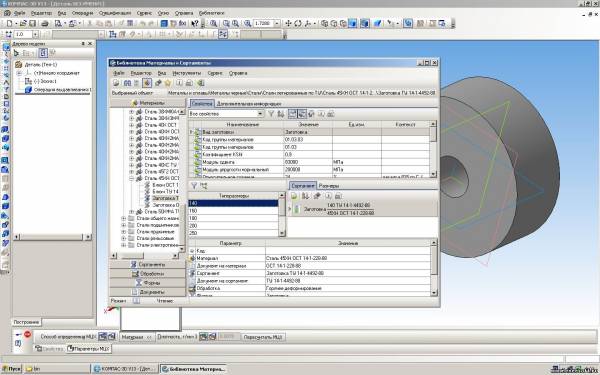This screenshot has width=600, height=375.
Task: Open the Операции menu in KOMPAS
Action: (x=82, y=13)
